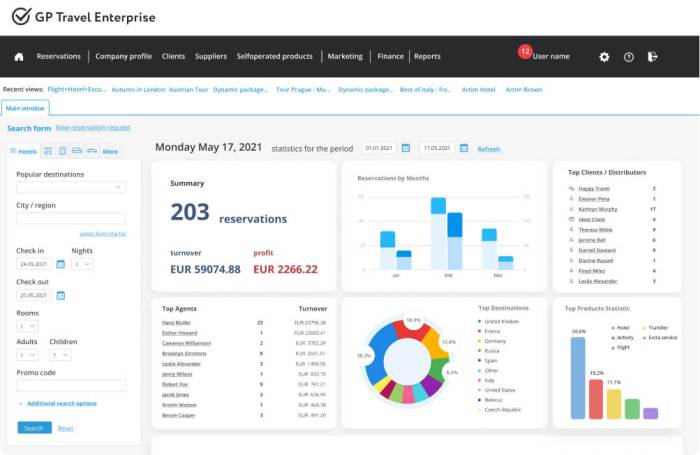Click the help question mark icon

click(x=629, y=57)
